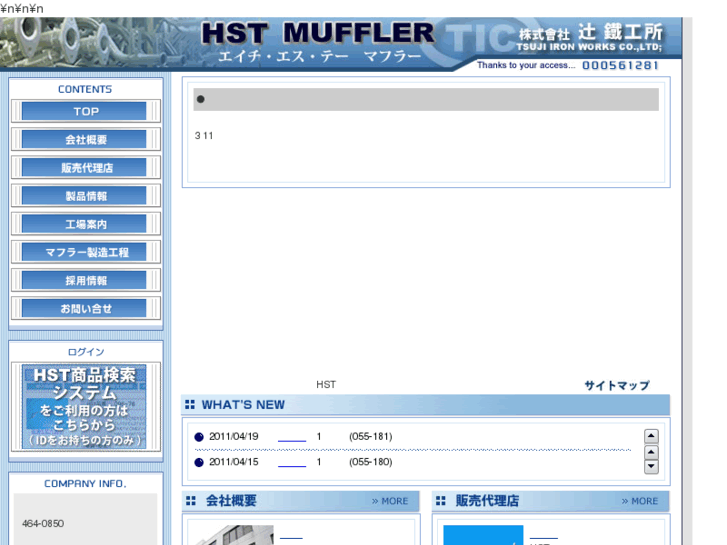Open the サイトマップ link
The height and width of the screenshot is (545, 727).
coord(617,385)
